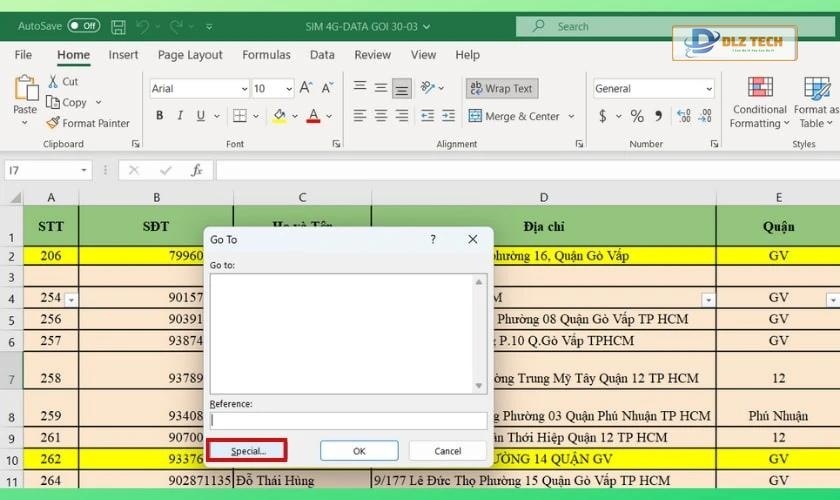
Task: Open the Arial font name dropdown
Action: click(244, 89)
